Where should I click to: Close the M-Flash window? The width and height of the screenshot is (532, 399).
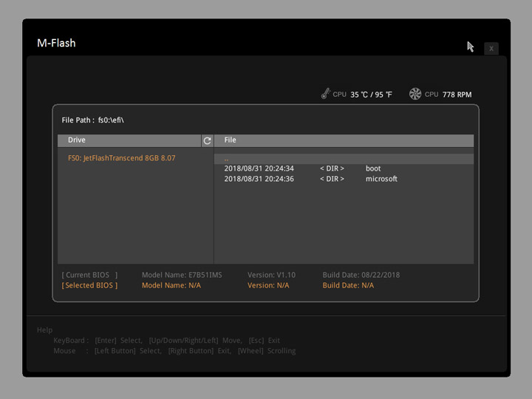[491, 49]
